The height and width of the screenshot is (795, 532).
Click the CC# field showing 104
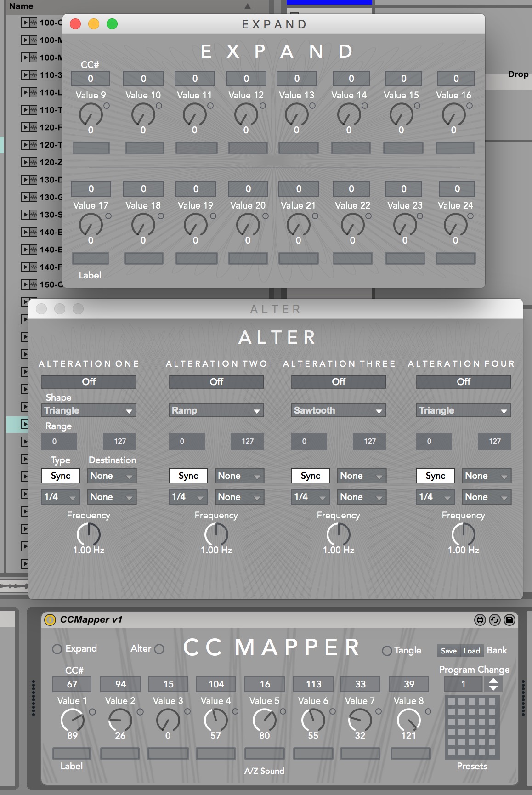[216, 684]
